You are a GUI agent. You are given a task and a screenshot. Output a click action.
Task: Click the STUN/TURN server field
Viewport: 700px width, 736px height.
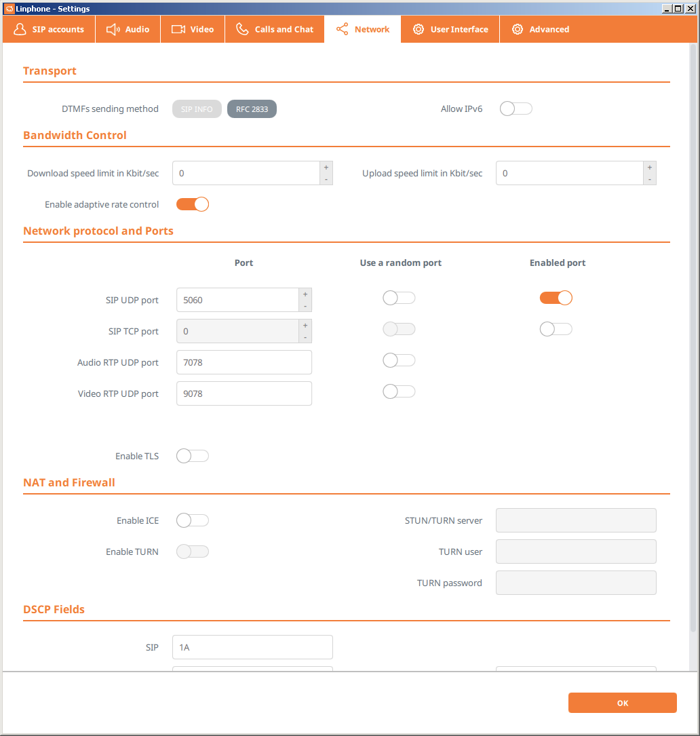pos(576,520)
